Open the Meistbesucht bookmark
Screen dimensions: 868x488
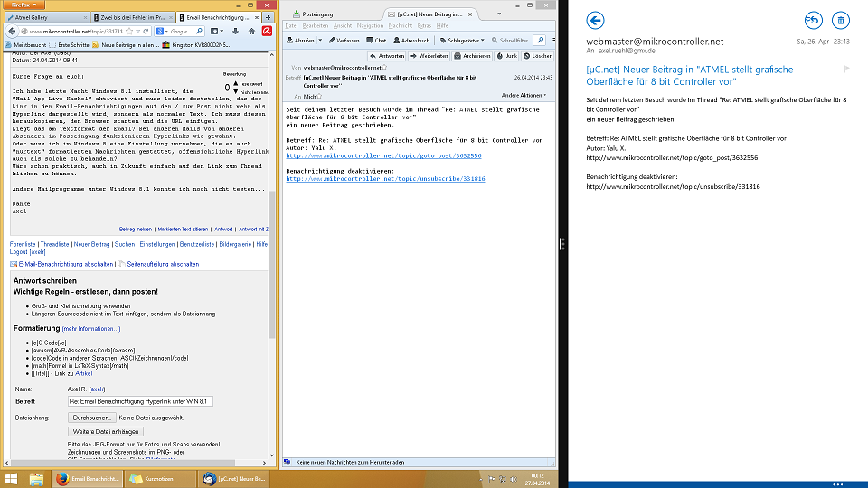[x=25, y=45]
